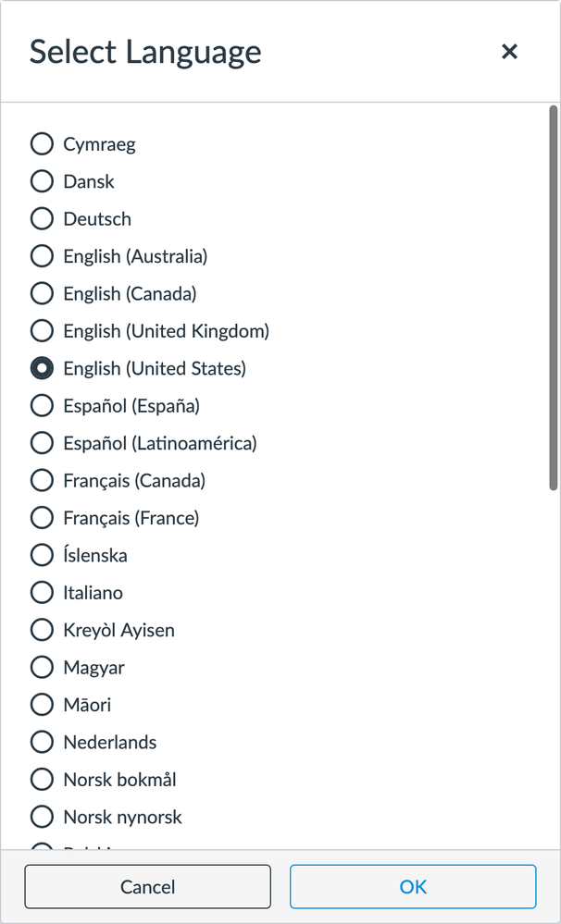Screen dimensions: 561x924
Task: Select Deutsch as the language
Action: click(42, 219)
